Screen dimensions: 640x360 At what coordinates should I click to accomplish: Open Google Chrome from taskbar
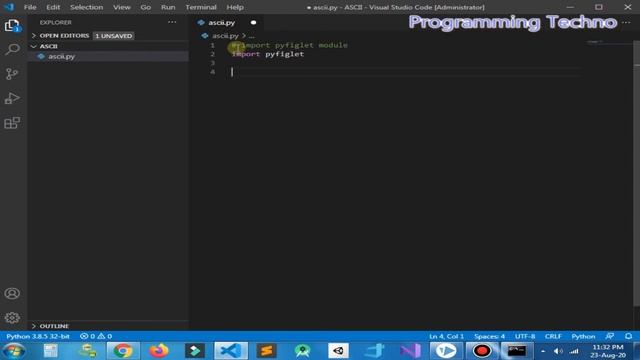[123, 351]
